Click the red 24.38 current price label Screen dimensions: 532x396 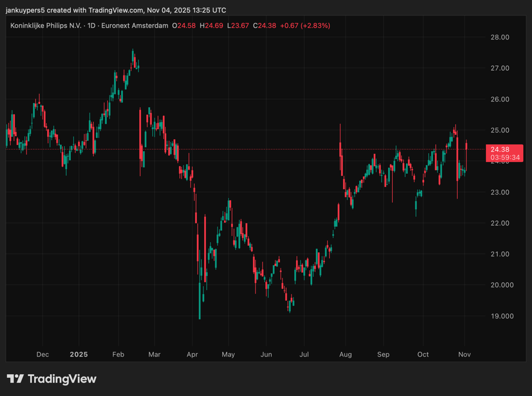[x=500, y=150]
